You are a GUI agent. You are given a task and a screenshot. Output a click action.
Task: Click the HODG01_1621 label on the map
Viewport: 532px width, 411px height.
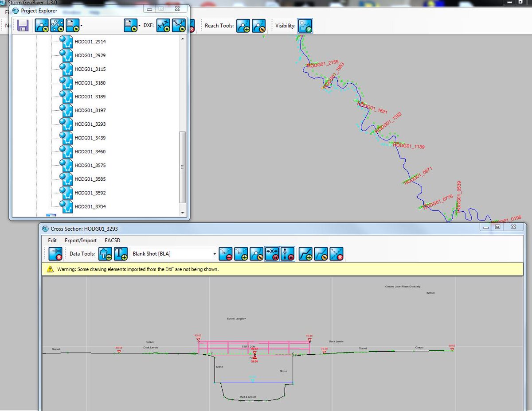tap(373, 108)
